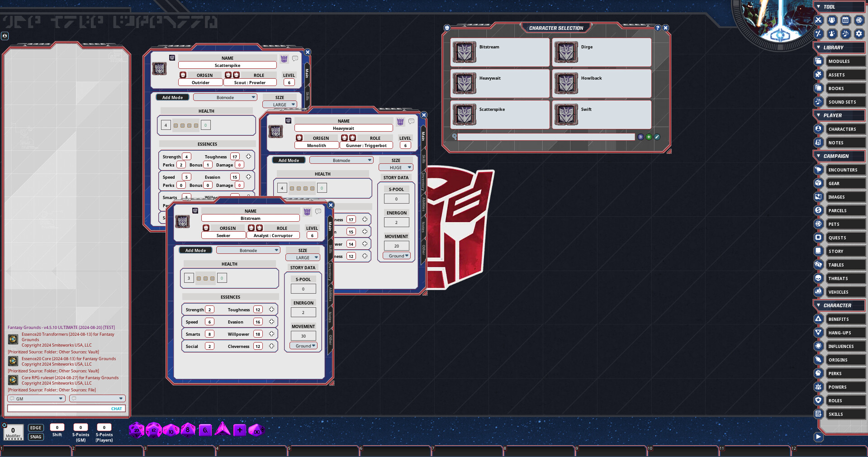Click Add Mode on Scatterspike's sheet
The width and height of the screenshot is (868, 457).
point(172,97)
